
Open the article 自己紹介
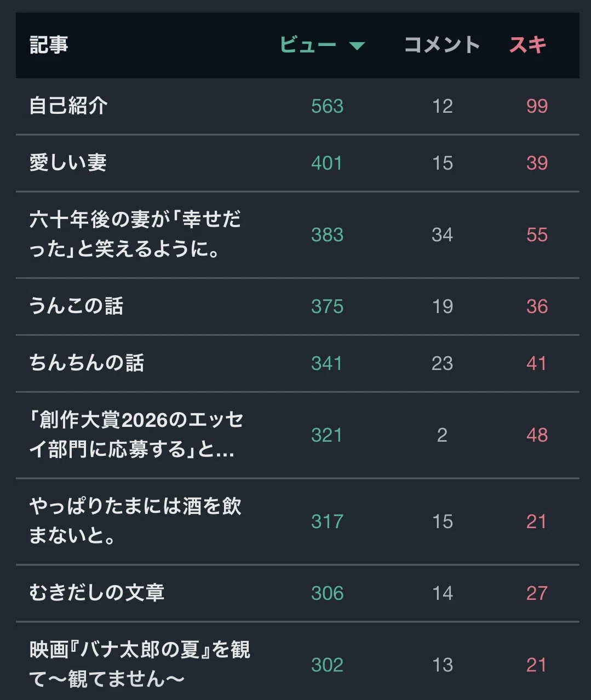68,106
